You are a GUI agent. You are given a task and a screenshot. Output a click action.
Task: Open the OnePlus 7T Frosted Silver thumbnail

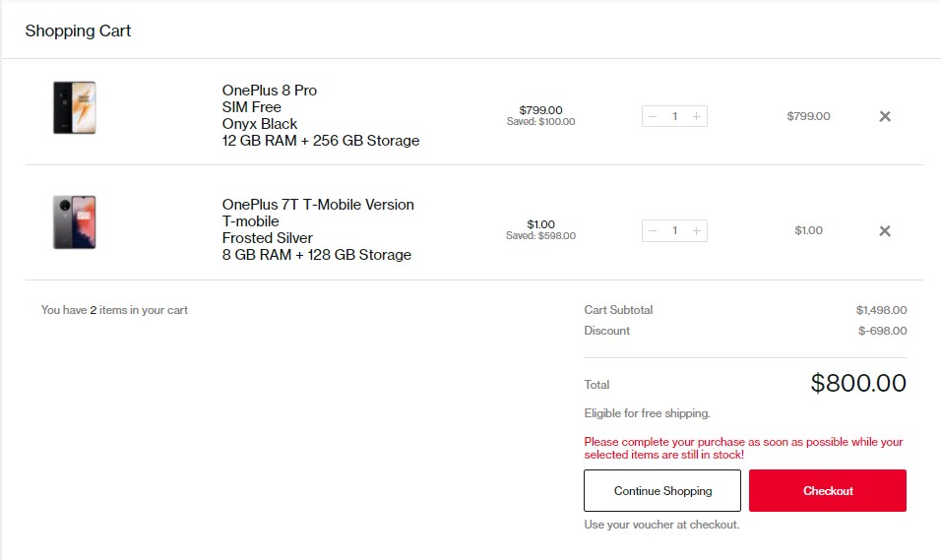tap(75, 222)
